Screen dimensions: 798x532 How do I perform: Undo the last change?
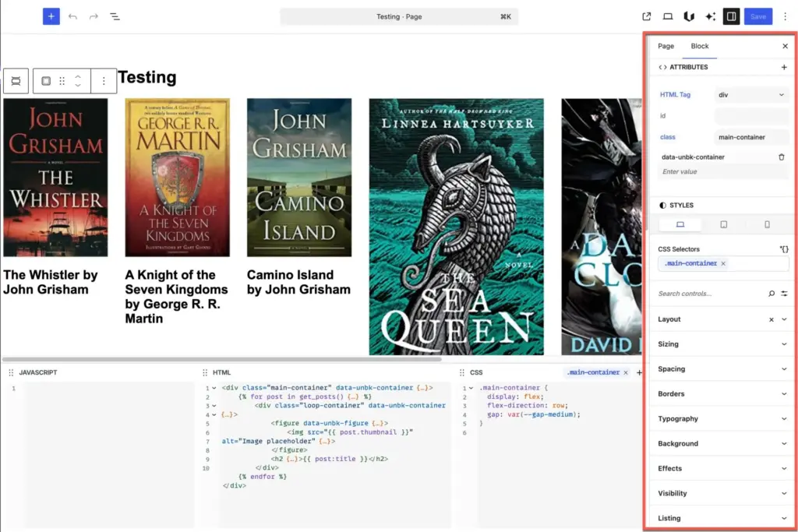click(72, 16)
